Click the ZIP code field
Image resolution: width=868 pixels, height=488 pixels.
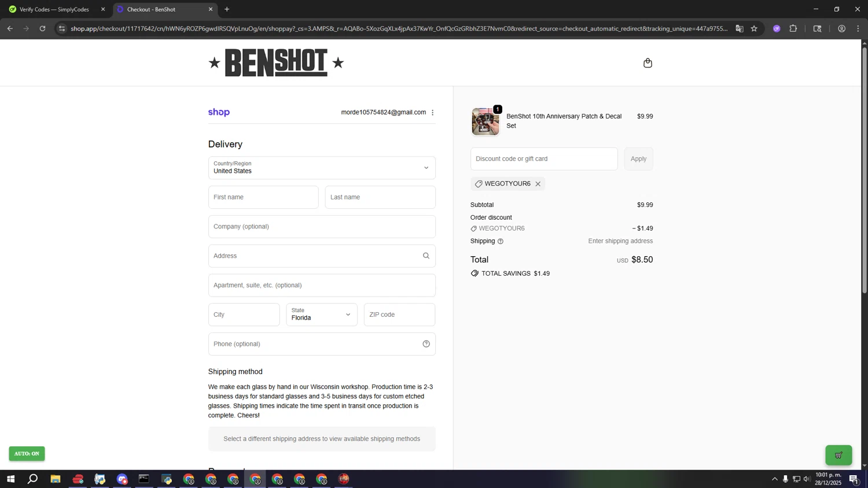(x=399, y=315)
